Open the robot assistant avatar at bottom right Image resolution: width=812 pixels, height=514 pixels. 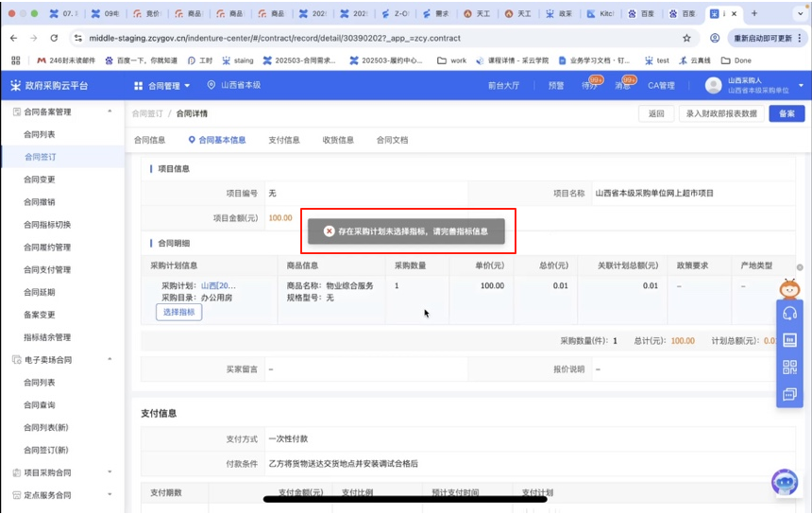pyautogui.click(x=785, y=483)
